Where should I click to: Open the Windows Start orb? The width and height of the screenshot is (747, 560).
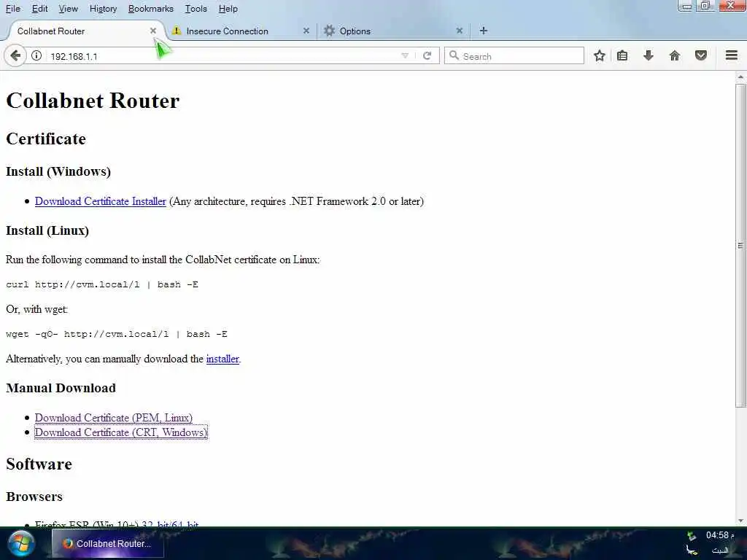coord(21,544)
